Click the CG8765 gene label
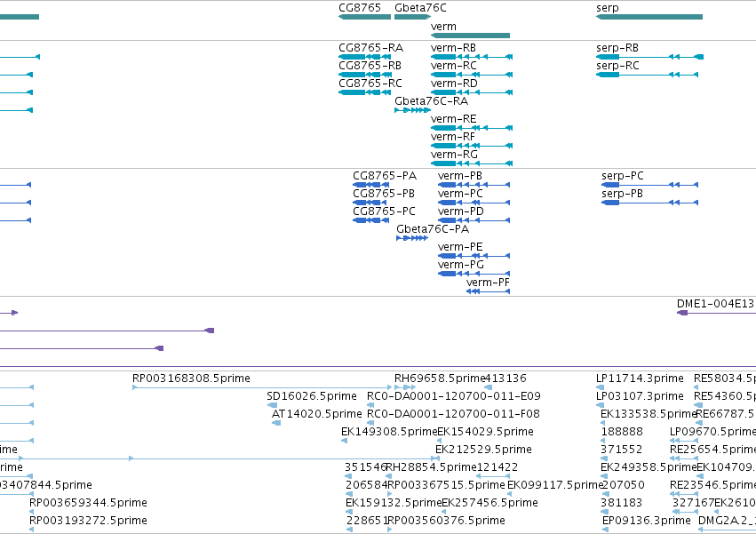The width and height of the screenshot is (756, 534). [x=360, y=8]
